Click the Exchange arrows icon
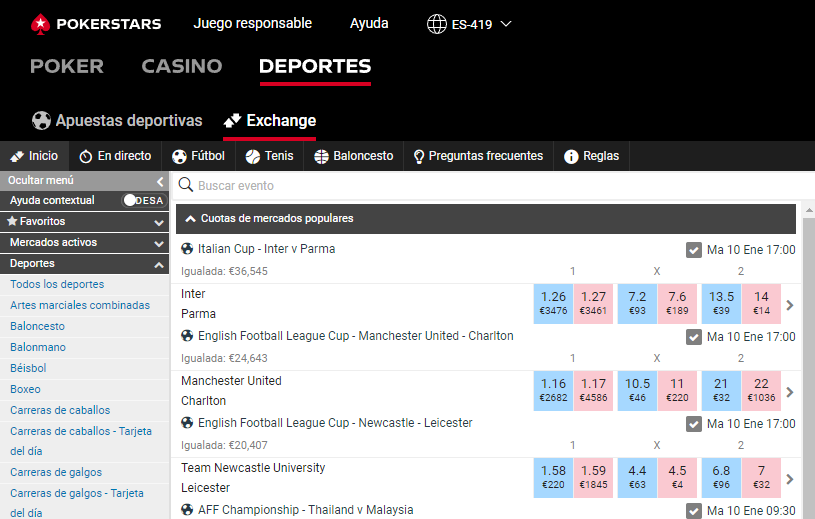The height and width of the screenshot is (519, 815). point(232,121)
